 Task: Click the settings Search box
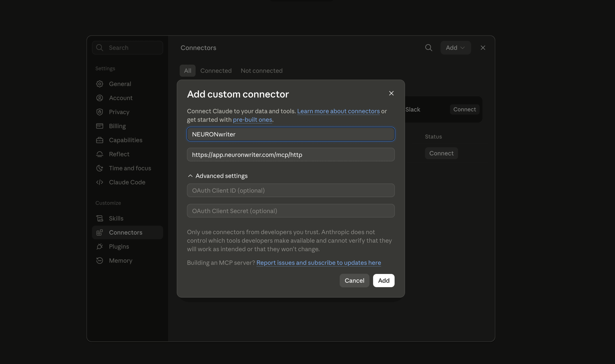pyautogui.click(x=127, y=48)
